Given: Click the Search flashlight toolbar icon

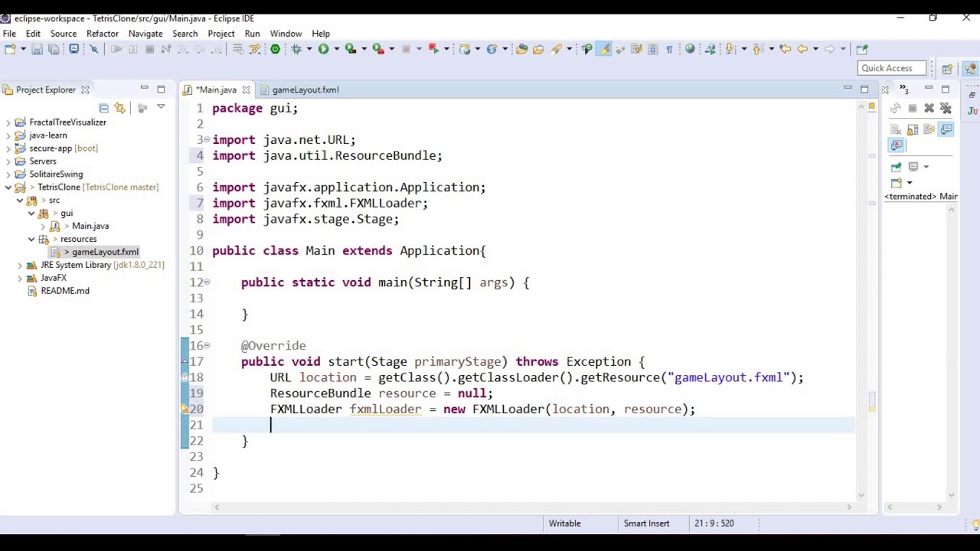Looking at the screenshot, I should 557,49.
